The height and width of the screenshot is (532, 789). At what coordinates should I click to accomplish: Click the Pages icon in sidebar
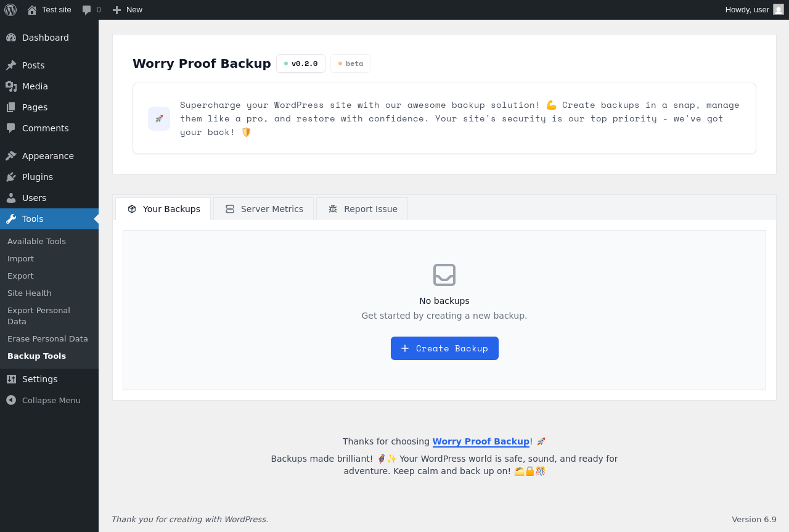click(11, 107)
